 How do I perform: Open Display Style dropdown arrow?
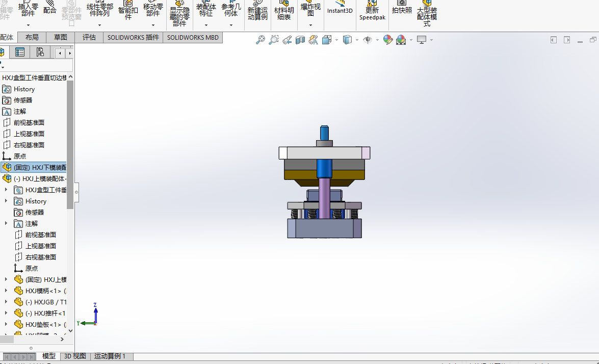click(357, 40)
